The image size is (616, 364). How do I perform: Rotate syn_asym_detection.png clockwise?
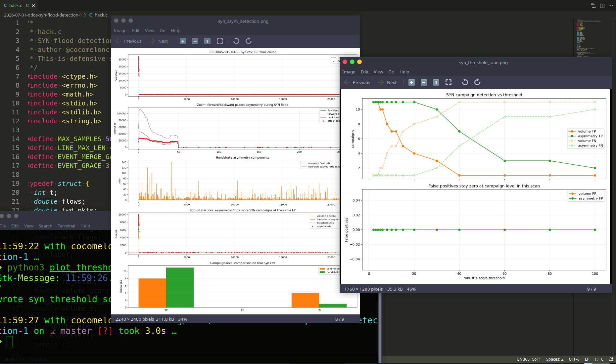click(x=249, y=41)
